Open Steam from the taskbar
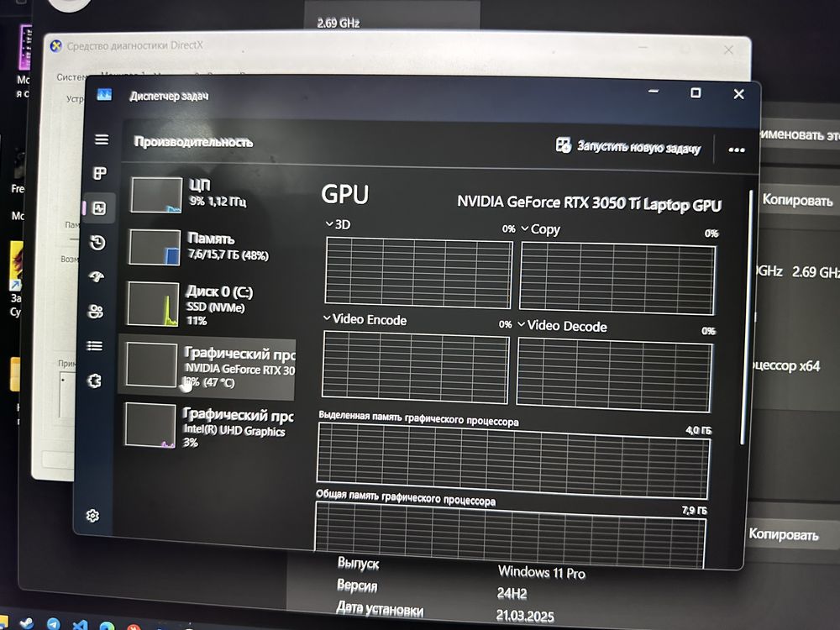 [x=26, y=623]
